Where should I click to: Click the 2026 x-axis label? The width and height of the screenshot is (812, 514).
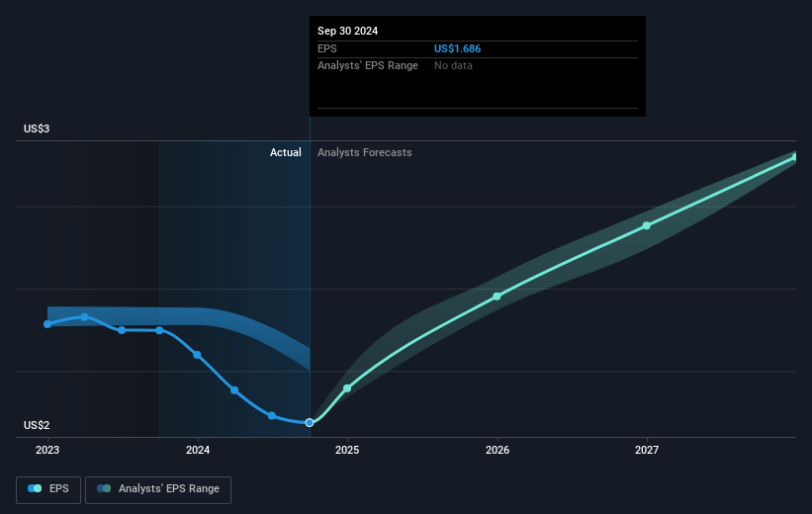pyautogui.click(x=497, y=451)
